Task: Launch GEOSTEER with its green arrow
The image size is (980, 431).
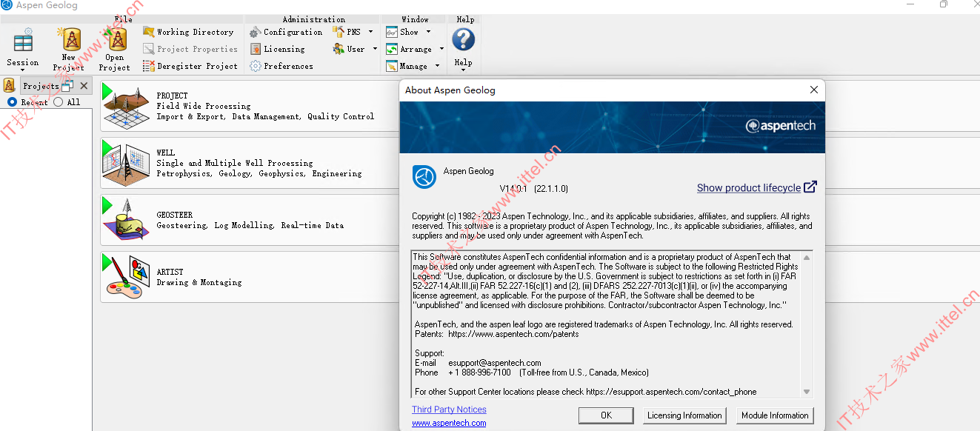Action: [107, 204]
